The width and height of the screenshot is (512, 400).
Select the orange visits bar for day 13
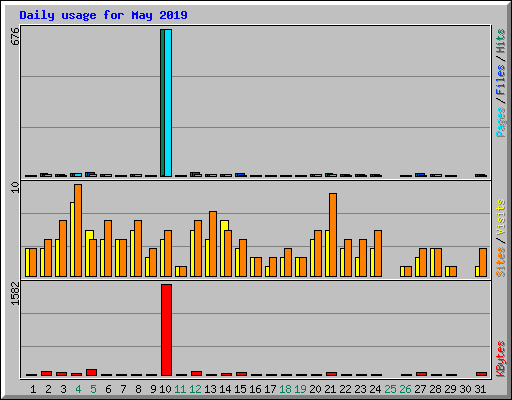pyautogui.click(x=213, y=244)
